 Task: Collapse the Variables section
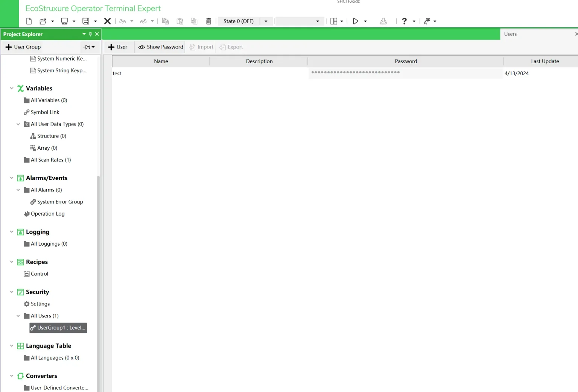pyautogui.click(x=12, y=88)
